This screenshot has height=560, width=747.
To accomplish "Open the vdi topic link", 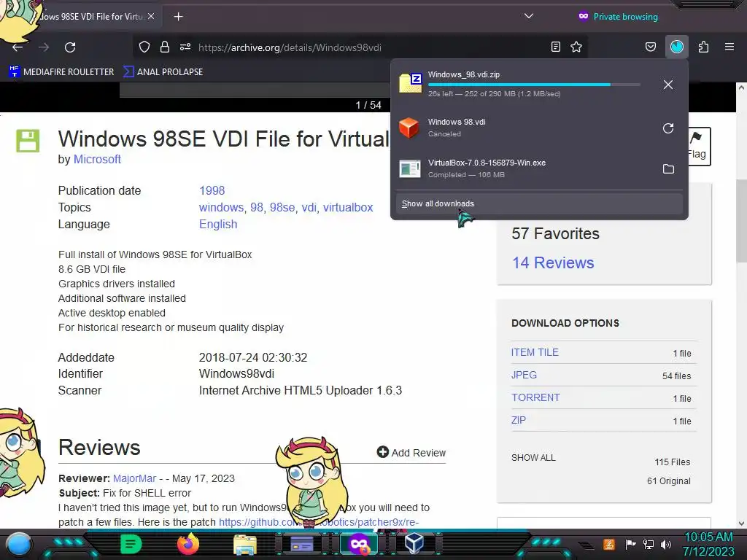I will point(309,207).
